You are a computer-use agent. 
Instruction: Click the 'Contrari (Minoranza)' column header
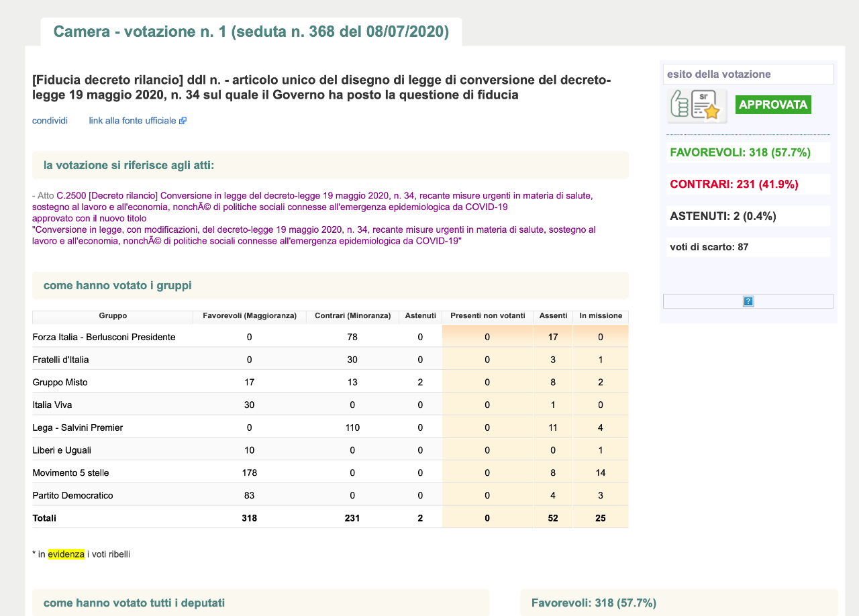(352, 315)
